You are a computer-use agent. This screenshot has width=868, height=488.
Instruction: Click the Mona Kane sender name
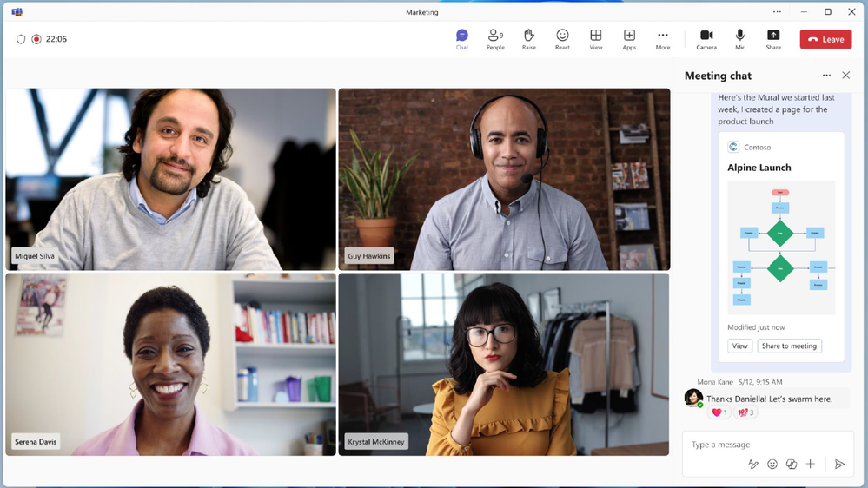pos(715,382)
